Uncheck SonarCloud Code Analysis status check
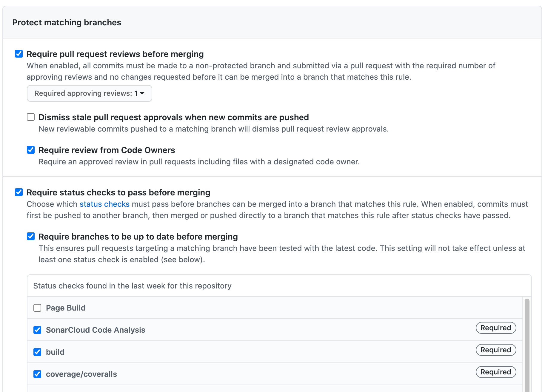The height and width of the screenshot is (392, 548). click(37, 330)
